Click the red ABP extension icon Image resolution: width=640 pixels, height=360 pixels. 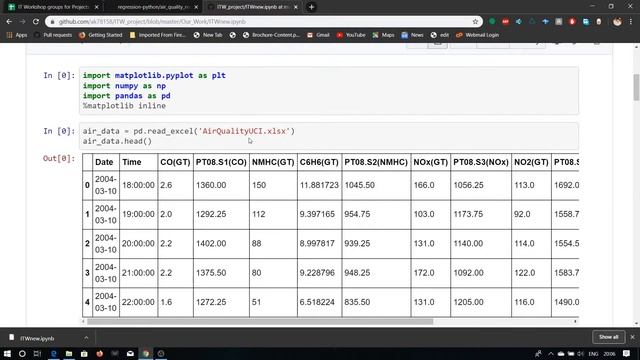(505, 22)
